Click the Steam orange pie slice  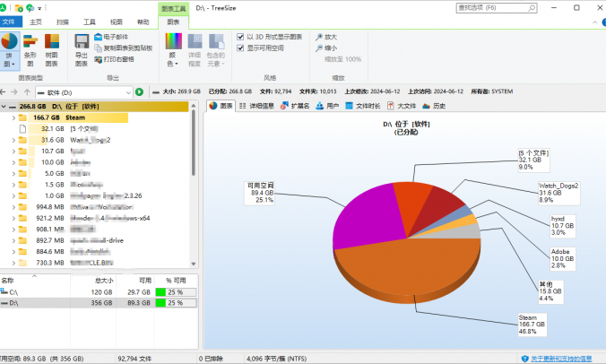[408, 266]
